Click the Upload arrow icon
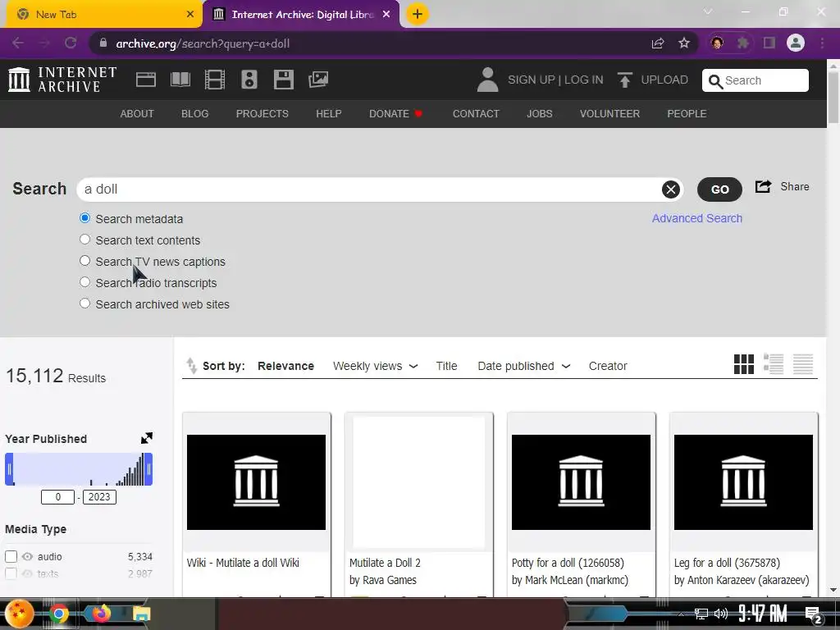This screenshot has height=630, width=840. [624, 80]
